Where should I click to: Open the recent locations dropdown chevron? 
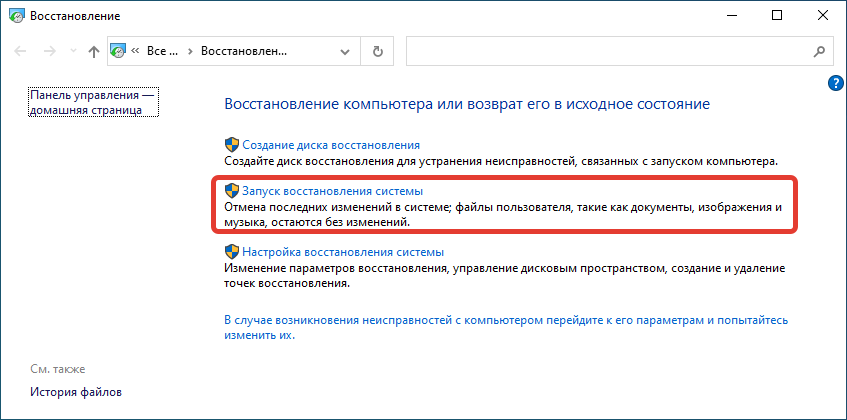click(x=71, y=52)
